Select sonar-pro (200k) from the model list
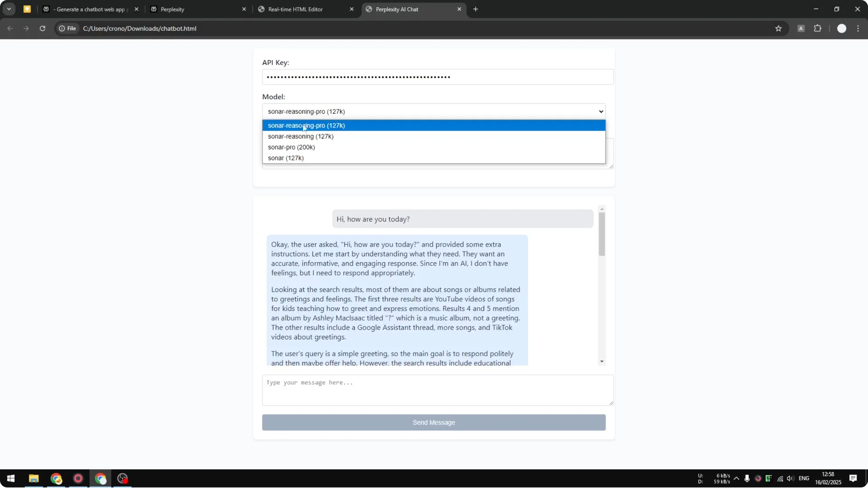 click(292, 147)
